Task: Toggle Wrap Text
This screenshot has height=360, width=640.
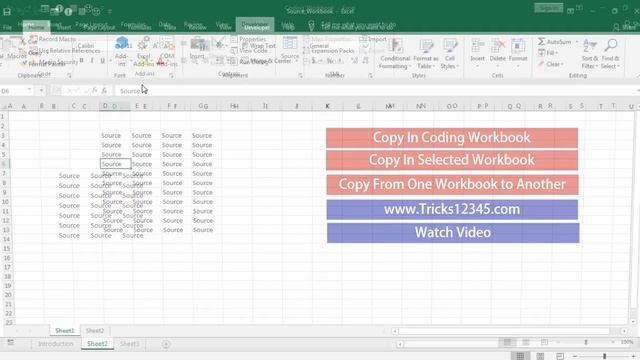Action: point(259,46)
